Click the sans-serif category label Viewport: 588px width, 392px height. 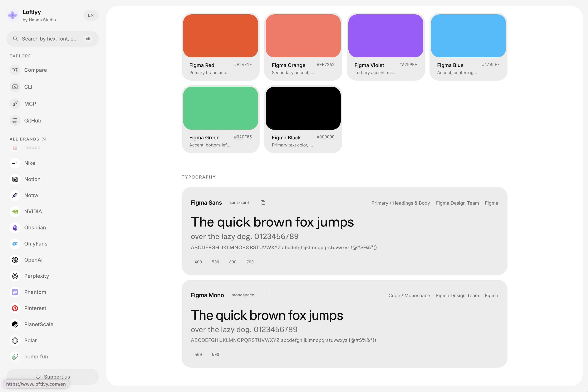[239, 203]
